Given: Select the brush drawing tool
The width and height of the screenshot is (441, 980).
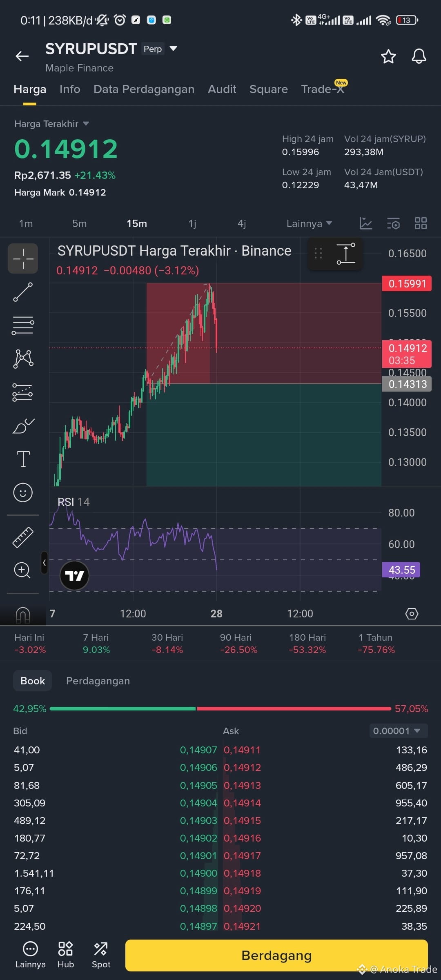Looking at the screenshot, I should point(23,426).
